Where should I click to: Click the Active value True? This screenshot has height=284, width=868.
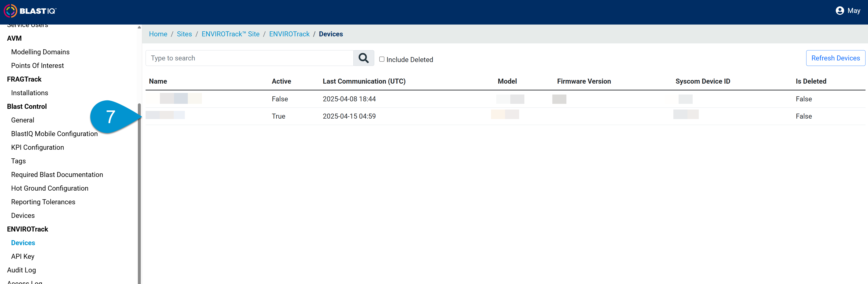coord(278,116)
